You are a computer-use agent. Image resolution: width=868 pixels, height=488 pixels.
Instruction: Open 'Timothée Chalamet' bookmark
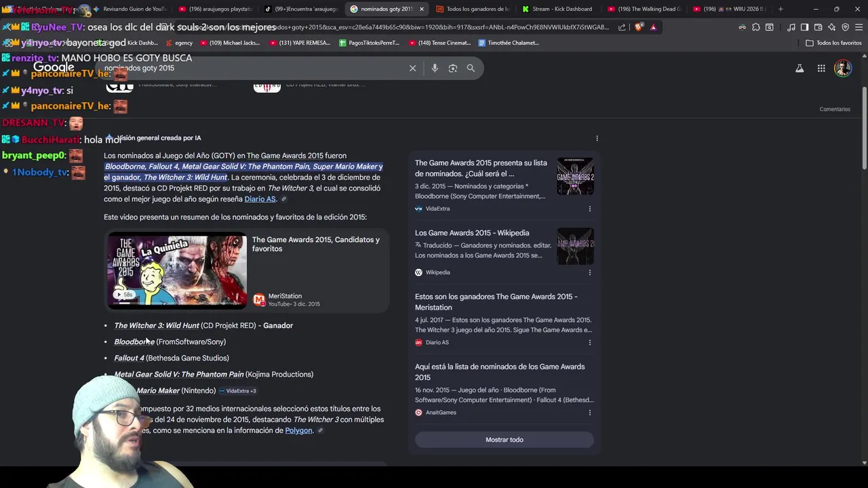coord(508,43)
